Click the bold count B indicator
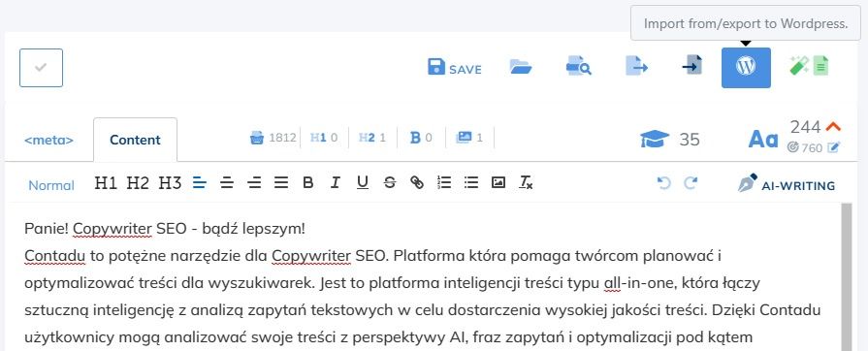 [x=421, y=138]
